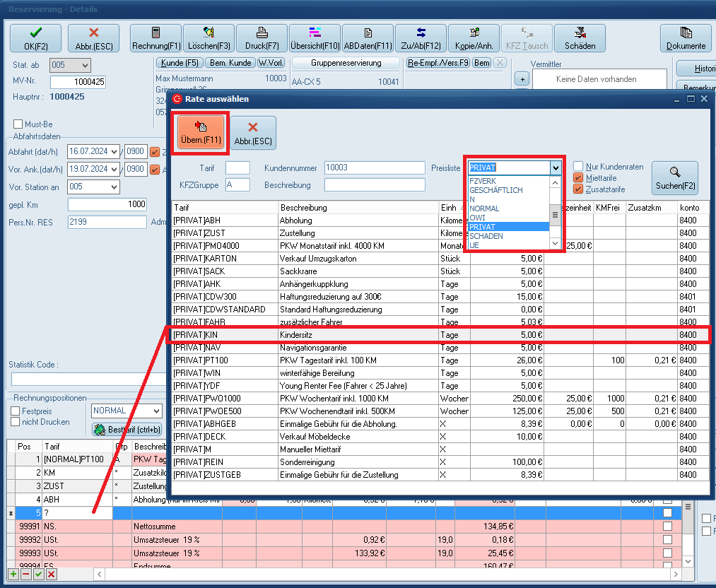Toggle the Festpreis checkbox
The image size is (716, 588).
tap(16, 411)
